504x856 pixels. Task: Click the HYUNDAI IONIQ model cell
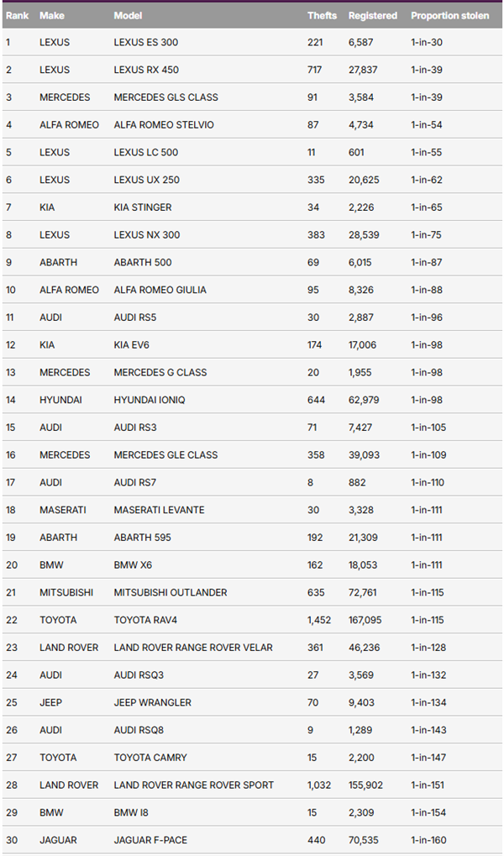150,400
